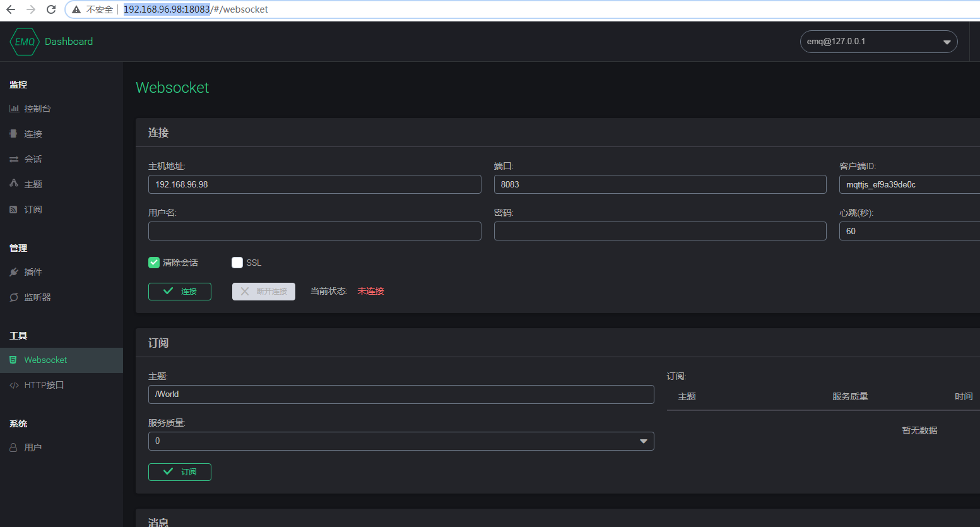Image resolution: width=980 pixels, height=527 pixels.
Task: Click the 插件 management icon
Action: click(x=15, y=271)
